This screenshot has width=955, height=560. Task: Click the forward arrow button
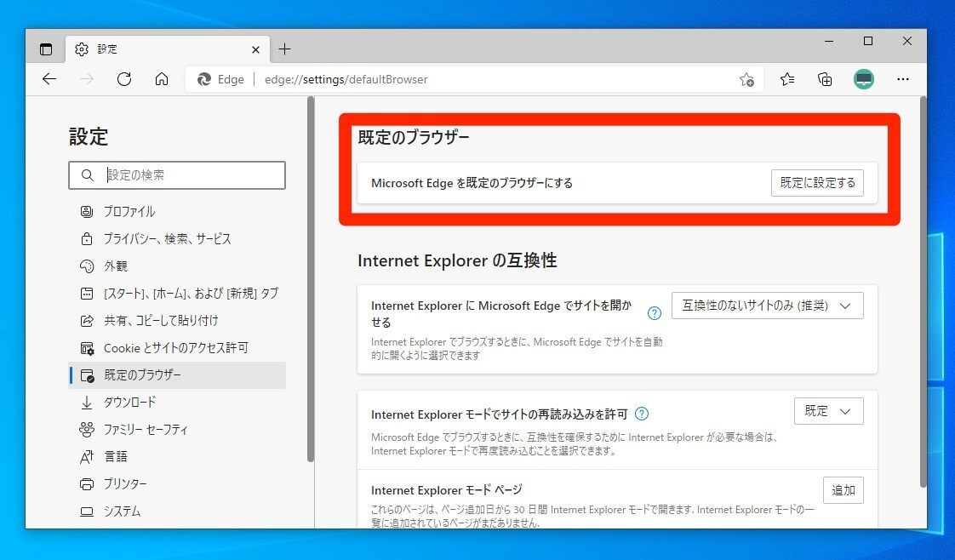point(87,79)
